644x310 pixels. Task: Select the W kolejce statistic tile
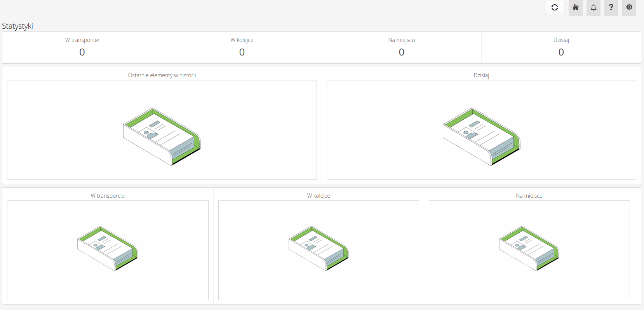(242, 47)
